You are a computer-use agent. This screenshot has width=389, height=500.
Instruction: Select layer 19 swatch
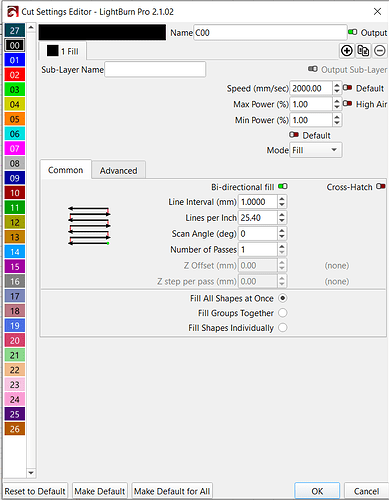click(15, 326)
